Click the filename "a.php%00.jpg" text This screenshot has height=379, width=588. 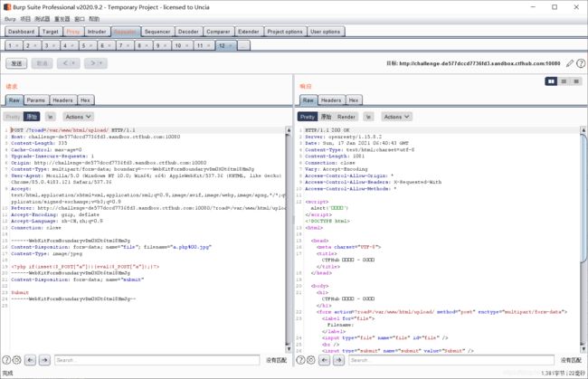(191, 247)
